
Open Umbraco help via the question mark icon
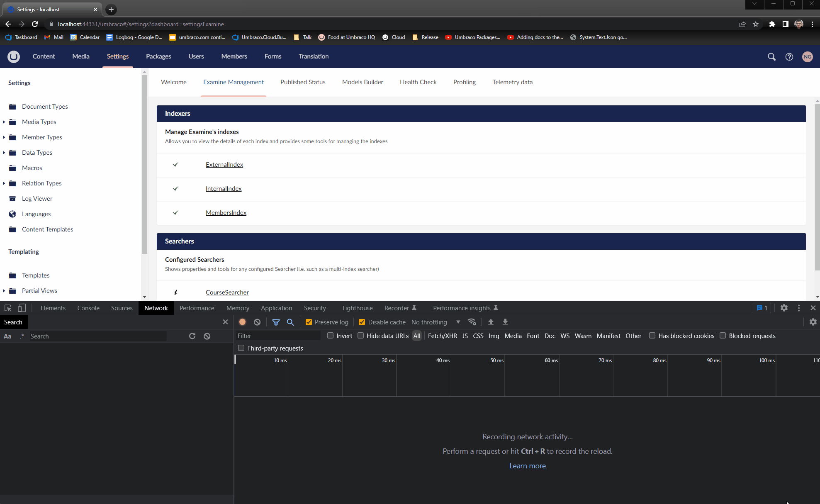[x=789, y=57]
